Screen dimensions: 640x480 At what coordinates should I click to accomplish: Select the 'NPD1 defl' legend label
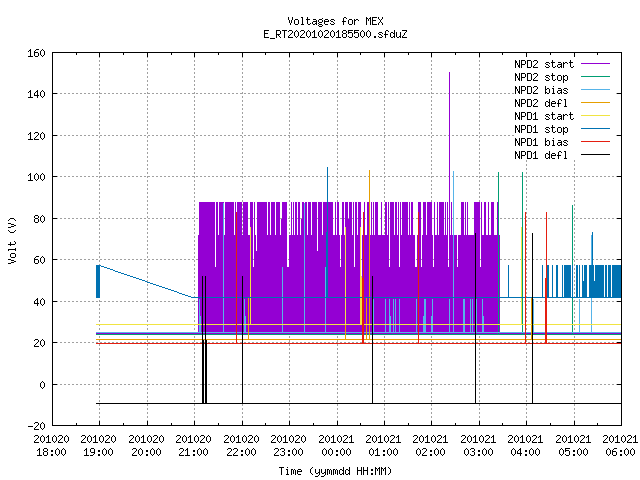click(541, 156)
